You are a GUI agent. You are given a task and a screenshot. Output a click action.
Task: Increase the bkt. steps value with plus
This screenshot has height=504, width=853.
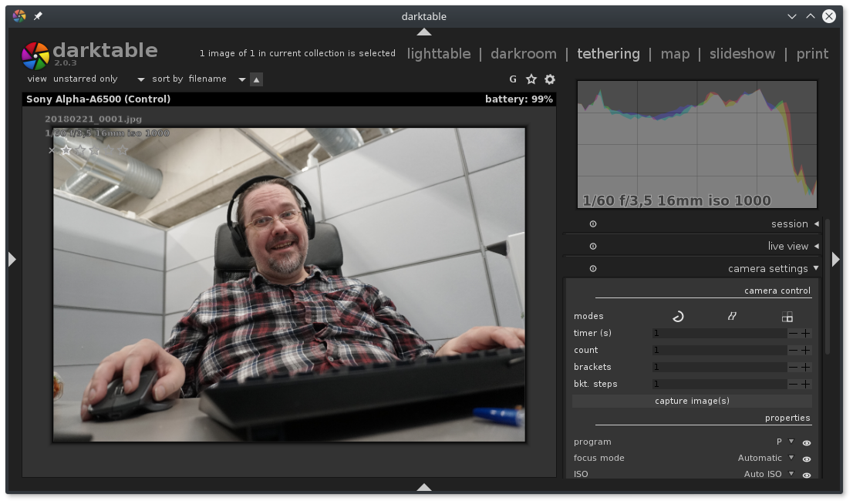click(x=806, y=384)
